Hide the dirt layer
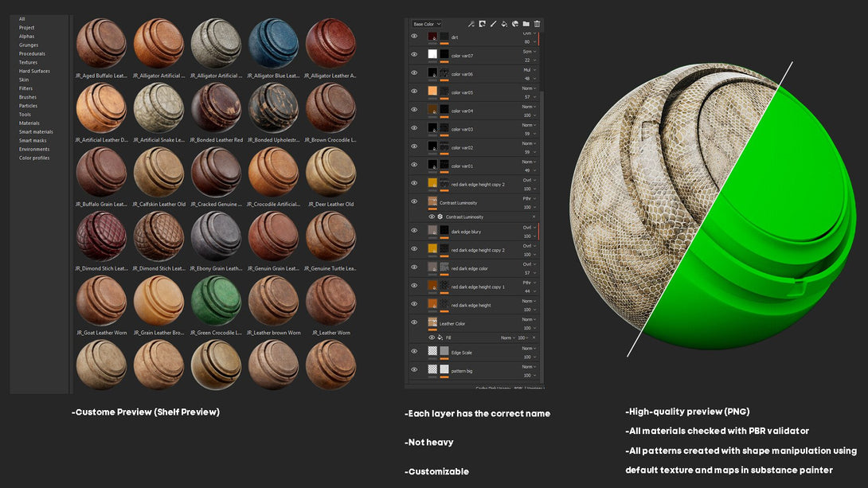Screen dimensions: 868x488 [414, 36]
